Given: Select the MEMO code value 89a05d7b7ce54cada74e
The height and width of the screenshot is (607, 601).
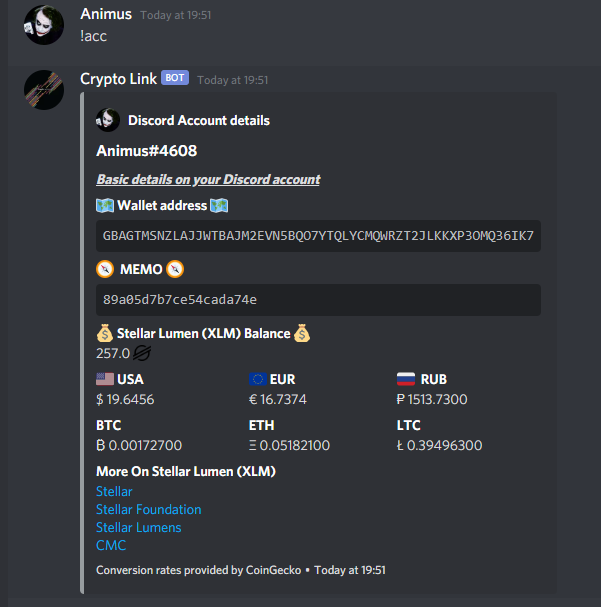Looking at the screenshot, I should (180, 300).
